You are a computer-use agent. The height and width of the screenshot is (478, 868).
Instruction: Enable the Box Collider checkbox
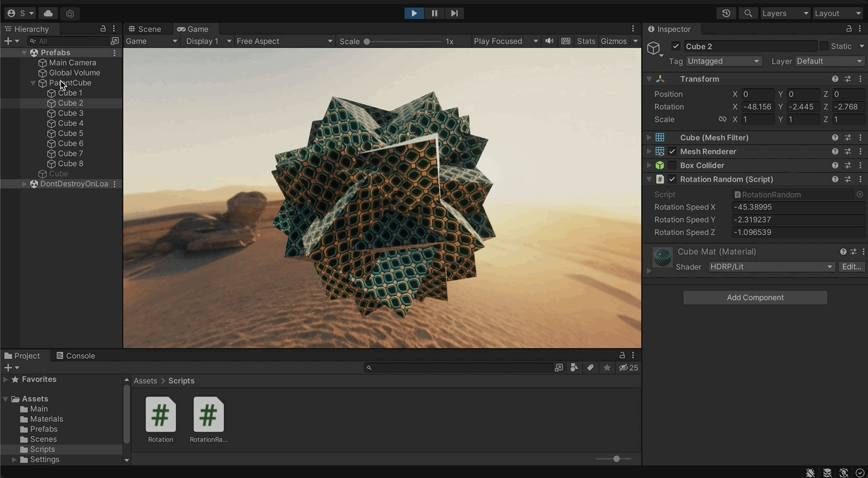pos(672,165)
